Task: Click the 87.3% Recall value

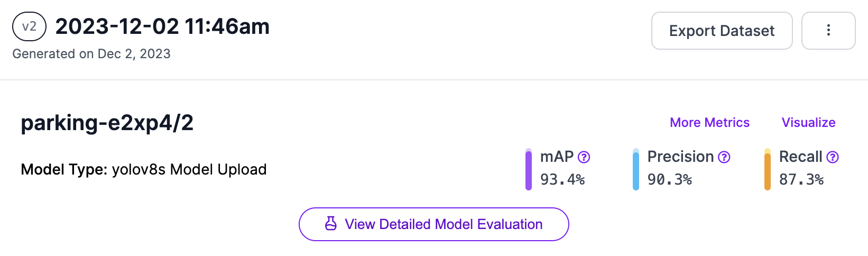Action: click(x=801, y=180)
